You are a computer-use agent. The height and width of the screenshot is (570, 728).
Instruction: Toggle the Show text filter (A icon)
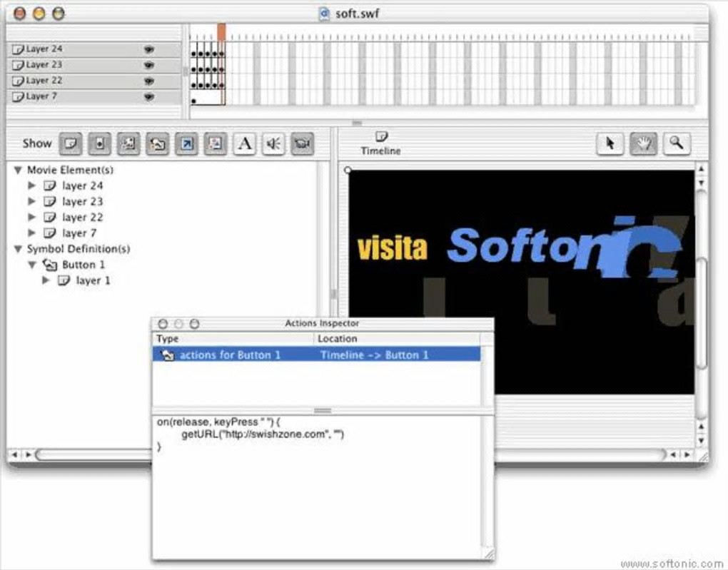[245, 144]
